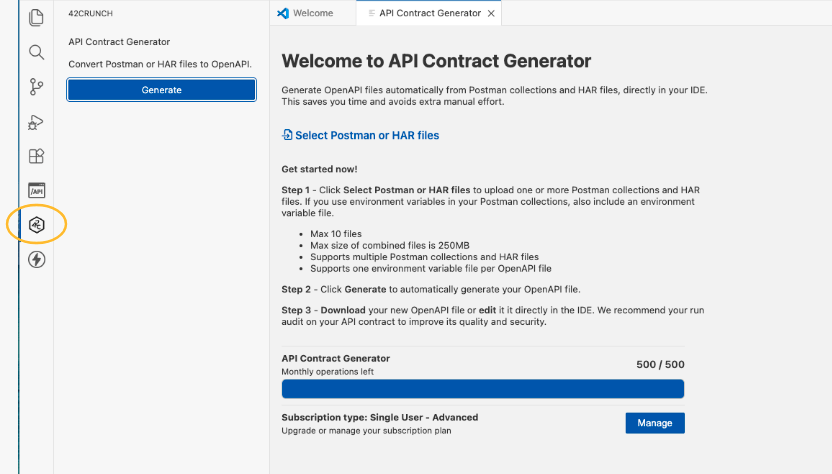Image resolution: width=832 pixels, height=474 pixels.
Task: Click the monthly operations progress bar
Action: [482, 389]
